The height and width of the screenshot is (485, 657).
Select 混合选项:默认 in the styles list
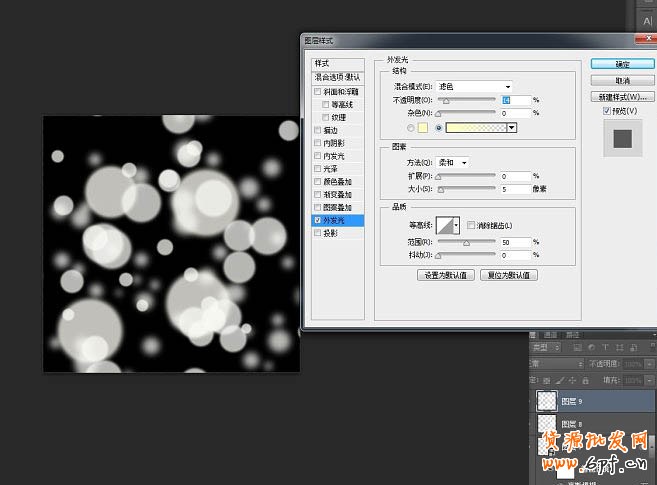(338, 77)
